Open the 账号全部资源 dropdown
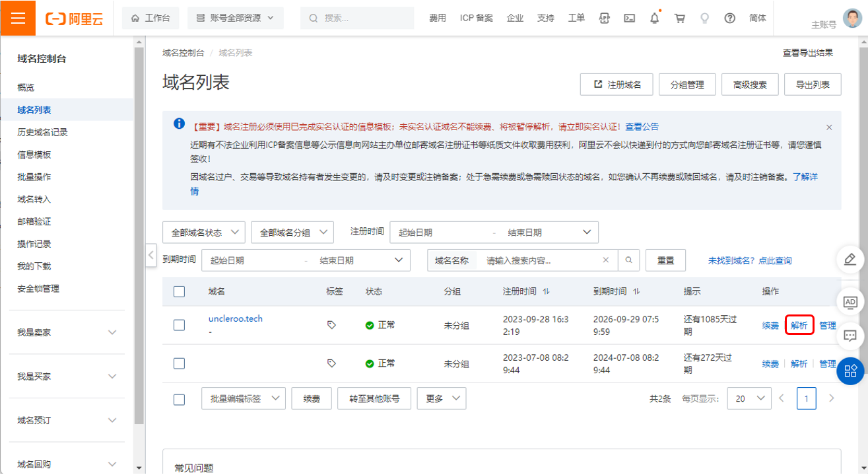 236,18
